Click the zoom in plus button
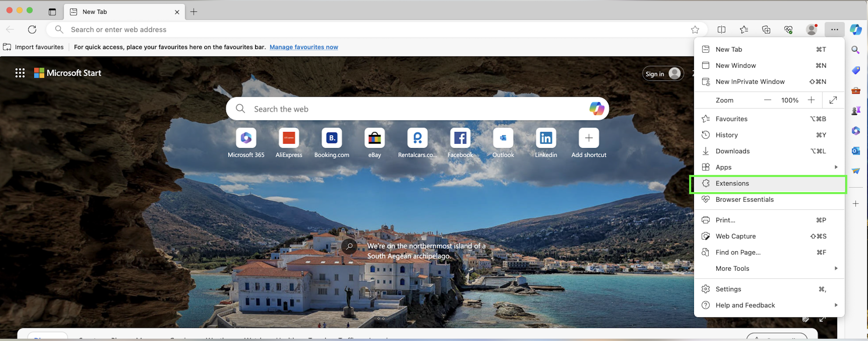The width and height of the screenshot is (868, 341). coord(811,100)
